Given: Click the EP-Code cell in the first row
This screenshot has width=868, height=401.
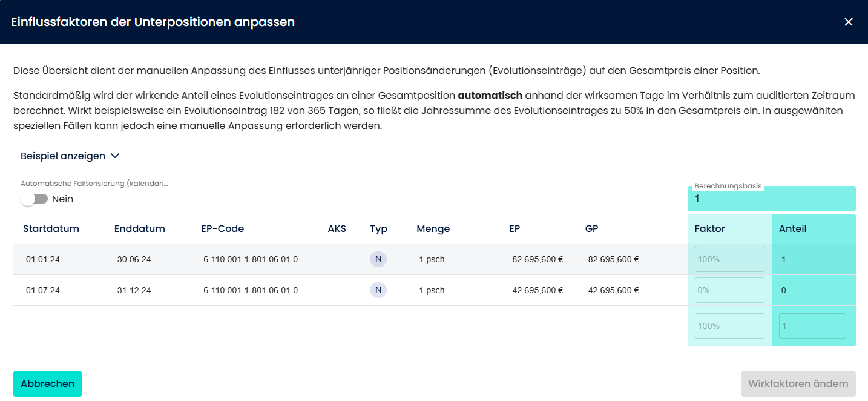Looking at the screenshot, I should click(x=254, y=259).
